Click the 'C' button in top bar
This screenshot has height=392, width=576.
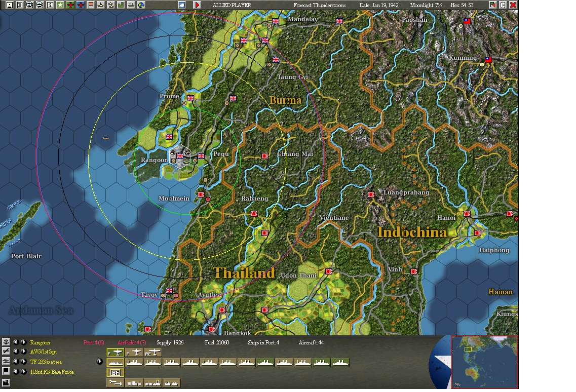(503, 5)
